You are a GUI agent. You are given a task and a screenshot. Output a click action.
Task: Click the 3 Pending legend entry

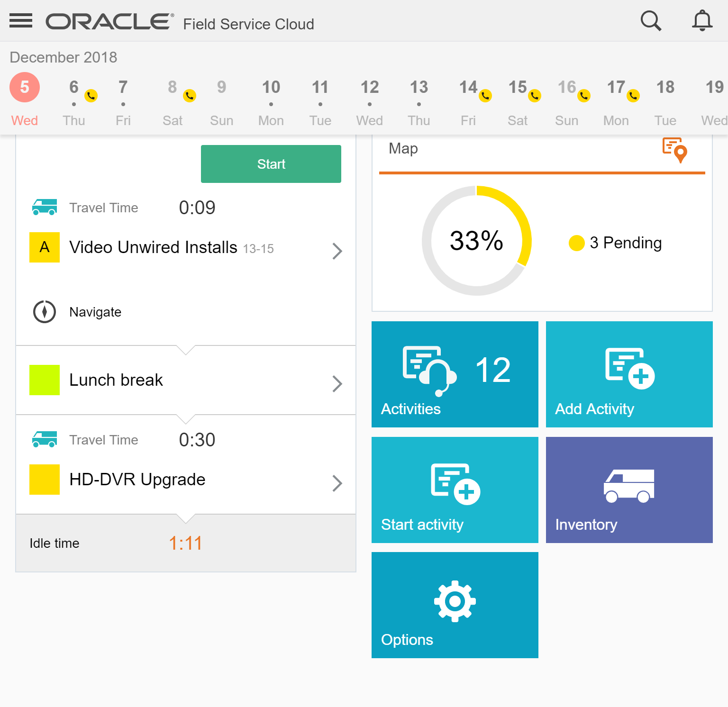click(615, 243)
